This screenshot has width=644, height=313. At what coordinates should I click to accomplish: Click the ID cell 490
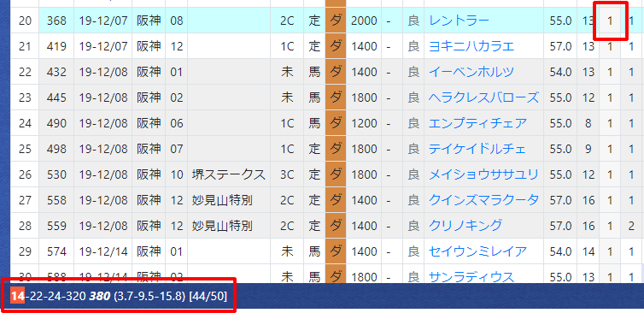click(56, 123)
